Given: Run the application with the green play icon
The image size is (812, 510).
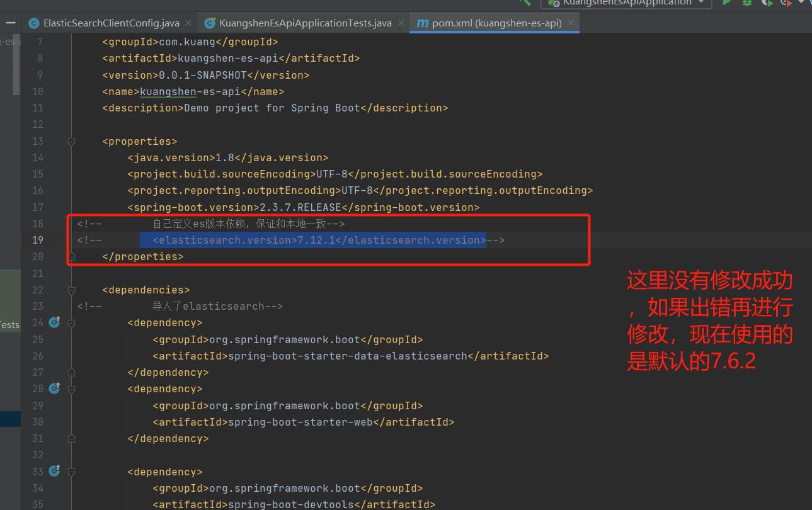Looking at the screenshot, I should click(727, 3).
